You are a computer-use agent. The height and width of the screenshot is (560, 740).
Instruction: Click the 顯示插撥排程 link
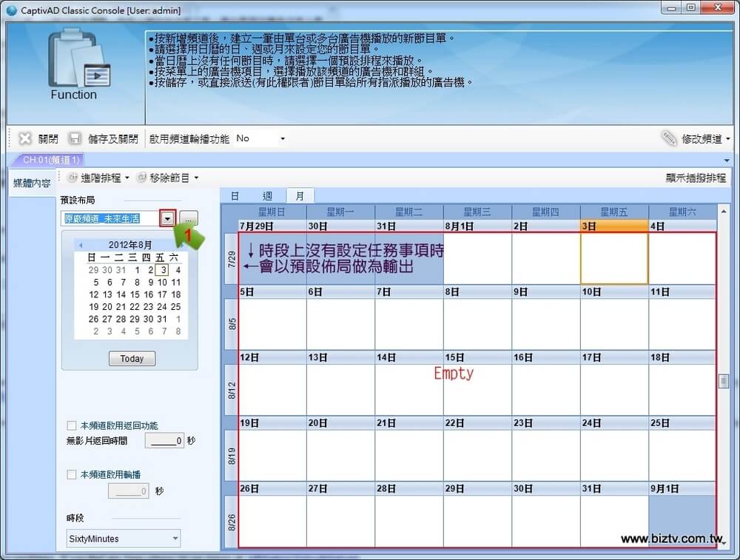[696, 178]
